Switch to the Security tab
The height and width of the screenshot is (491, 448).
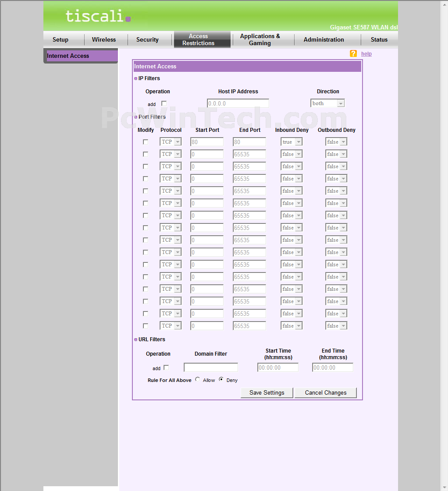(x=147, y=40)
